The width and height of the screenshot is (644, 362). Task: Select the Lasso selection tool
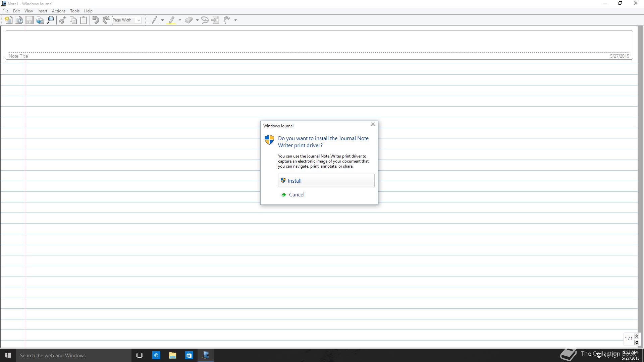click(x=205, y=20)
